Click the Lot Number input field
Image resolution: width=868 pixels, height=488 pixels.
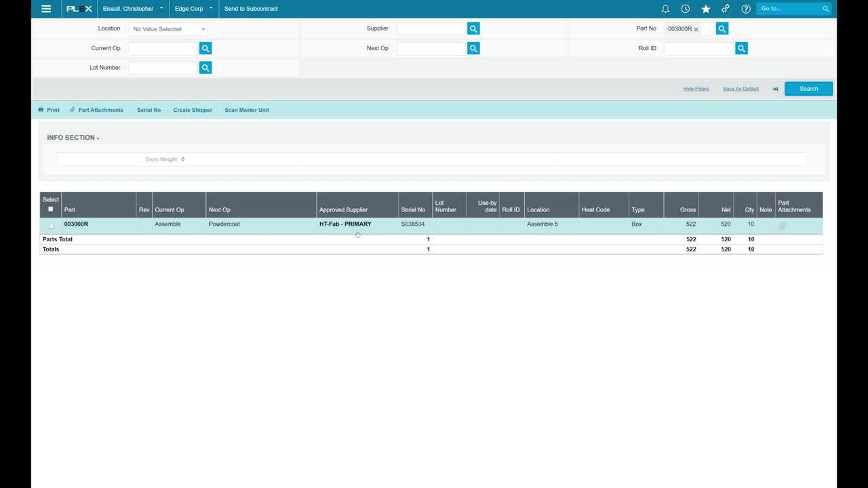tap(163, 68)
